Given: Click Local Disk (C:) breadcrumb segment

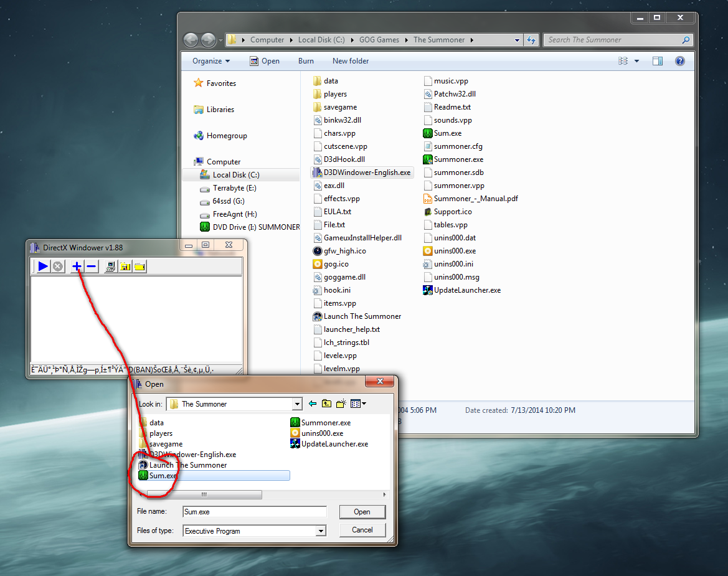Looking at the screenshot, I should [x=321, y=40].
